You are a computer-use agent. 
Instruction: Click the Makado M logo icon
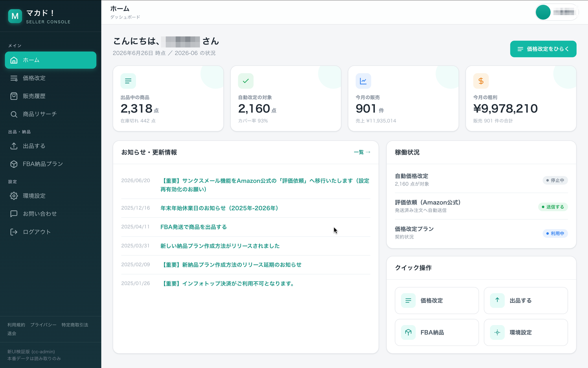pyautogui.click(x=15, y=16)
